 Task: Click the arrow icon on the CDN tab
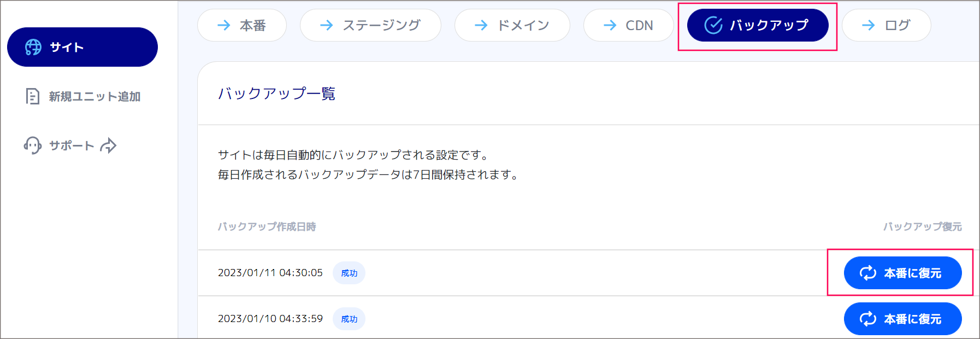pos(610,25)
